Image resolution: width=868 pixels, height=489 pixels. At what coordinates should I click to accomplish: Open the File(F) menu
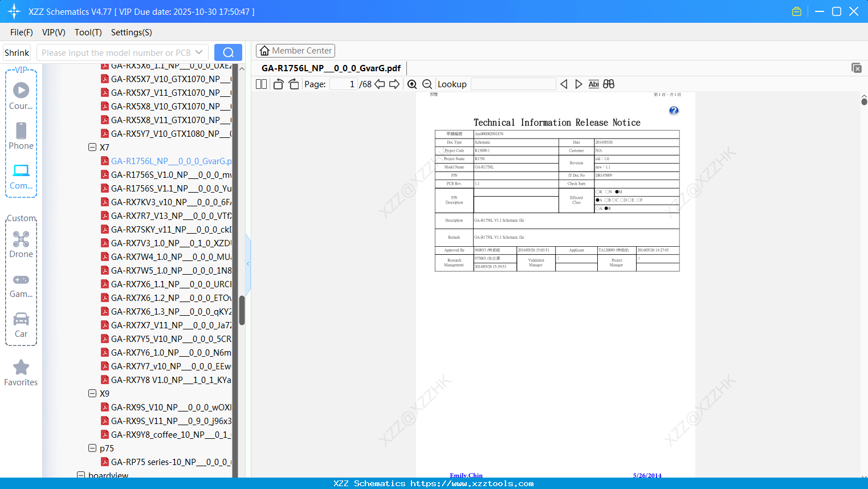22,32
